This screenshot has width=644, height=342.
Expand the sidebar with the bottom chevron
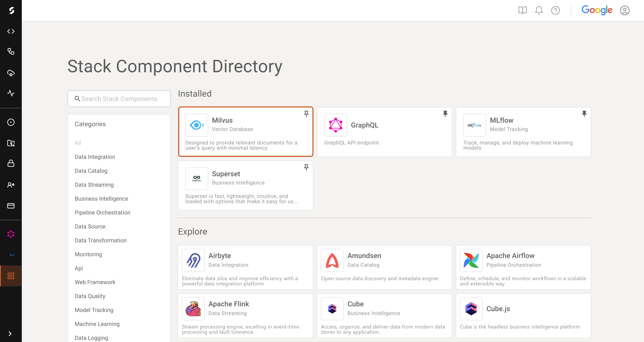[11, 334]
